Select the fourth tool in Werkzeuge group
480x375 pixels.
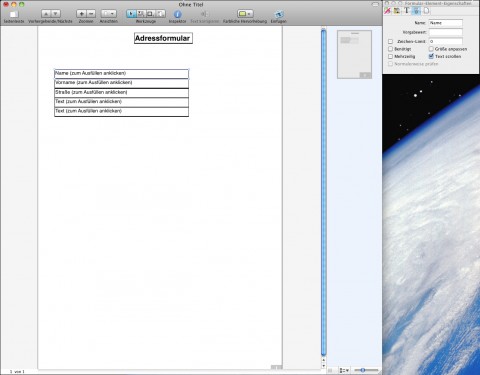coord(160,14)
